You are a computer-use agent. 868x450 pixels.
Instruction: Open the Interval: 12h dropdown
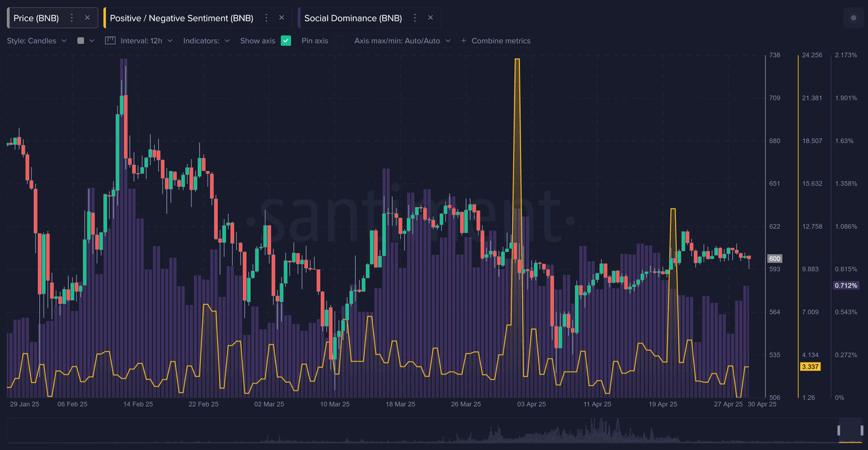pos(146,41)
